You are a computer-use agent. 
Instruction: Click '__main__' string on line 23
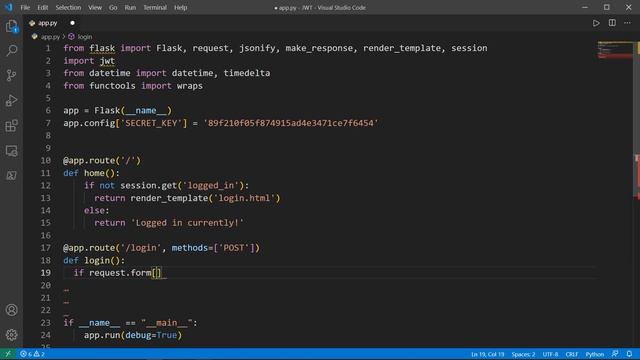[x=167, y=323]
